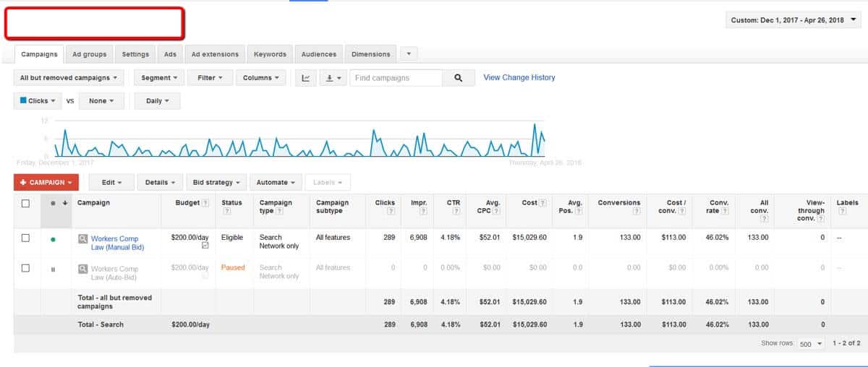The width and height of the screenshot is (868, 367).
Task: Click the magnifier search button
Action: coord(458,78)
